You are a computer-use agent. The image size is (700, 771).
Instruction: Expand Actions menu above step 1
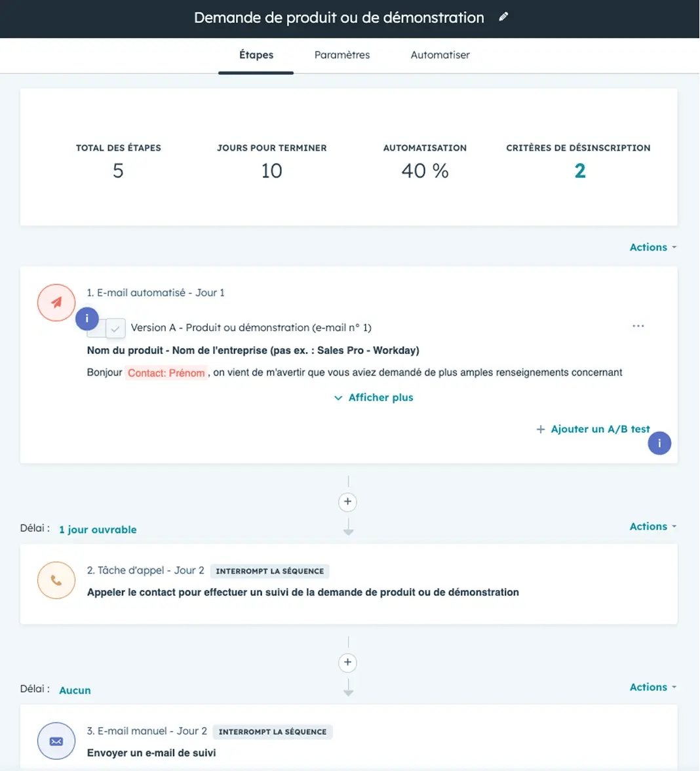point(653,247)
